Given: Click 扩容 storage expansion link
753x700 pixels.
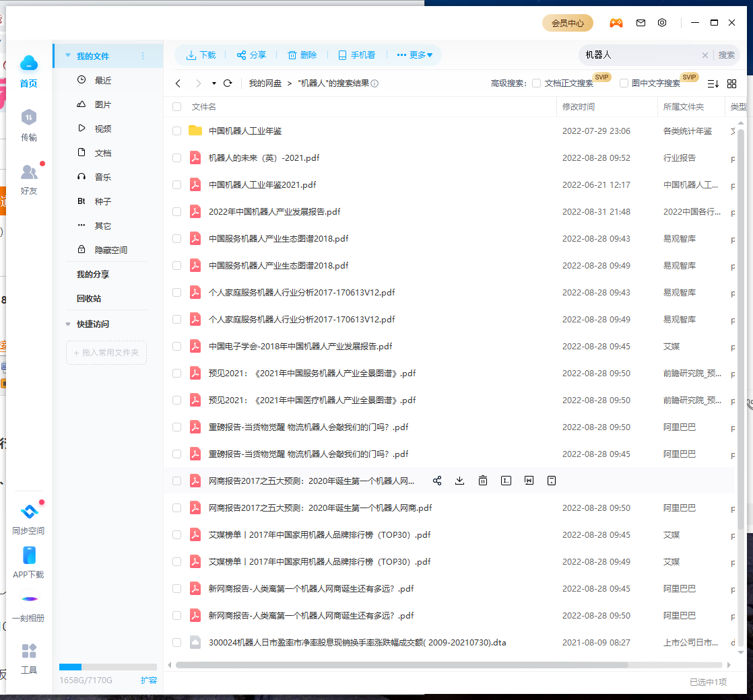Looking at the screenshot, I should [148, 680].
